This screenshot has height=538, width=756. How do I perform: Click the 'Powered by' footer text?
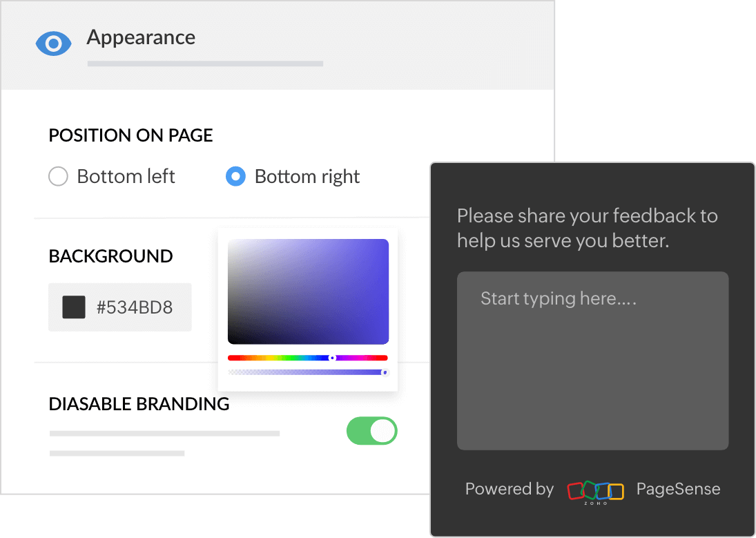pyautogui.click(x=509, y=489)
